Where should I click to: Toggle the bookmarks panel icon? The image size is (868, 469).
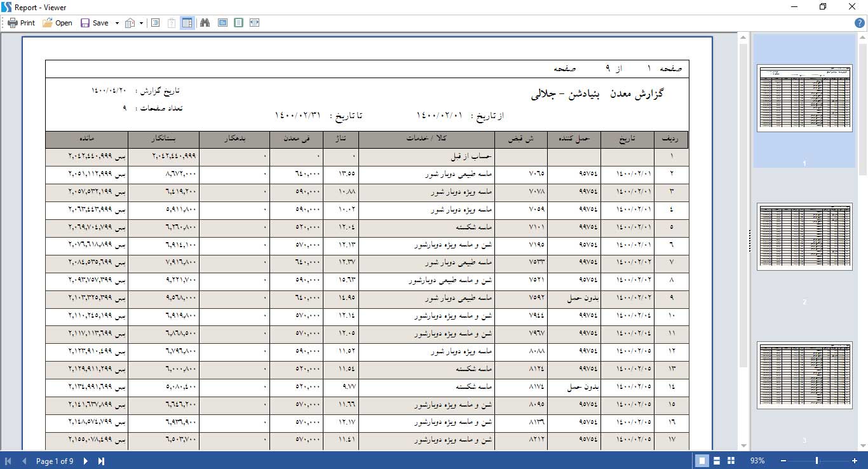[x=155, y=23]
